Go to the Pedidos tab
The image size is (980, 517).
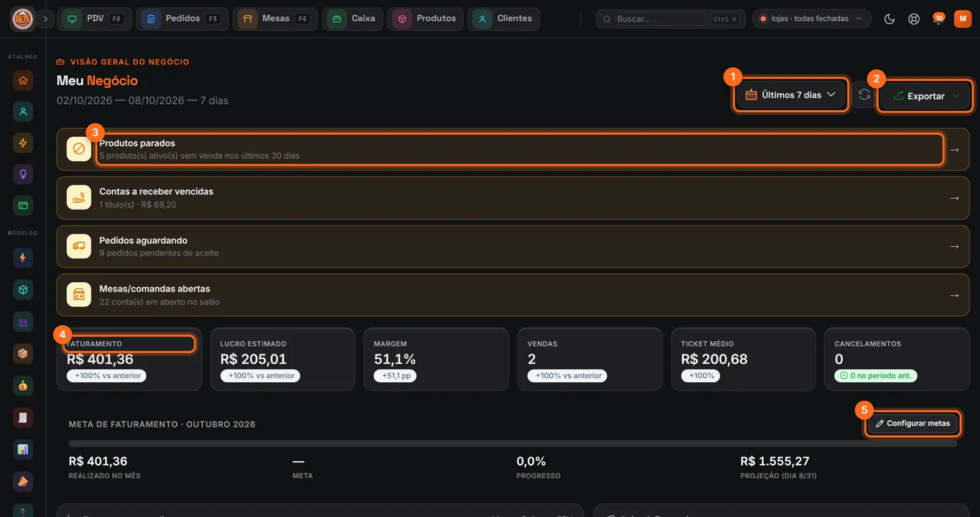point(182,19)
